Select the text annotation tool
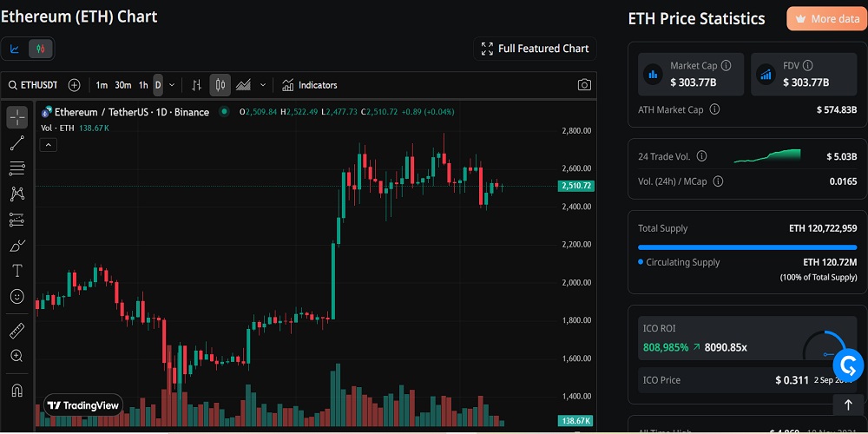Viewport: 868px width, 434px height. coord(16,271)
